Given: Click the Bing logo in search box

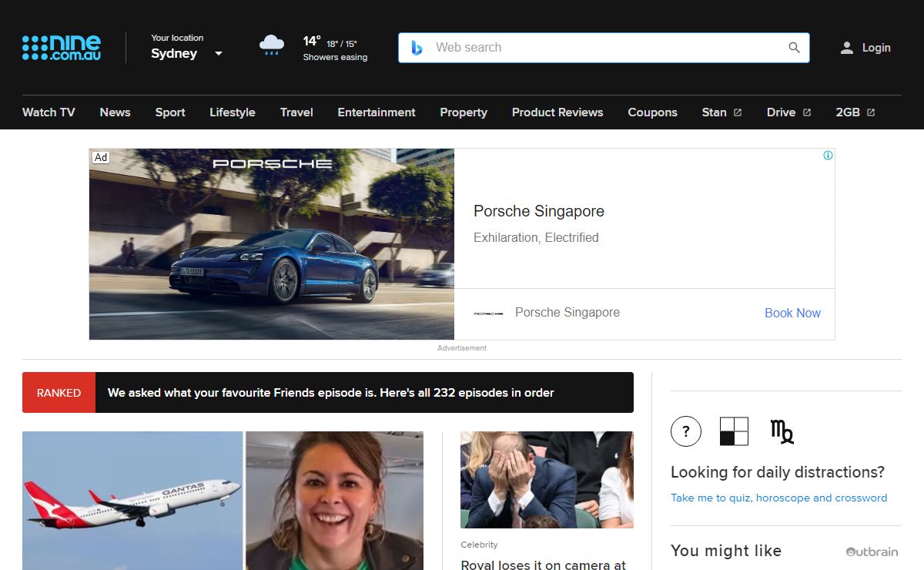Looking at the screenshot, I should [417, 48].
